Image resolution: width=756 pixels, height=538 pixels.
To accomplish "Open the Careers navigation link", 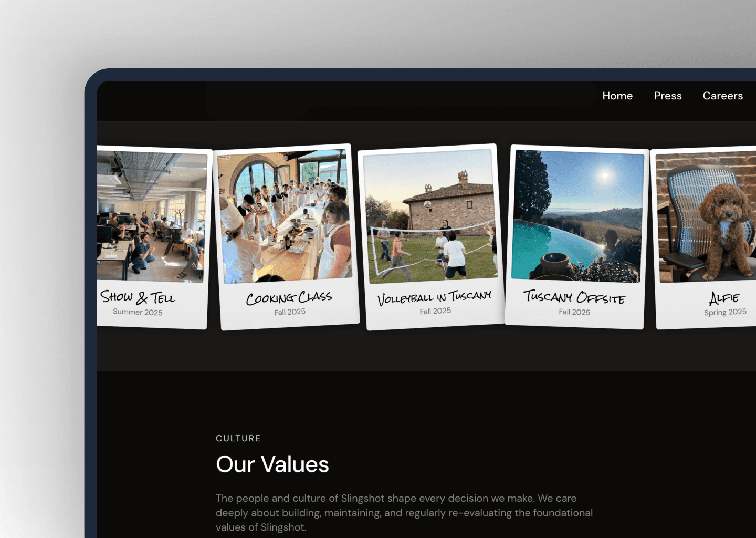I will click(723, 96).
